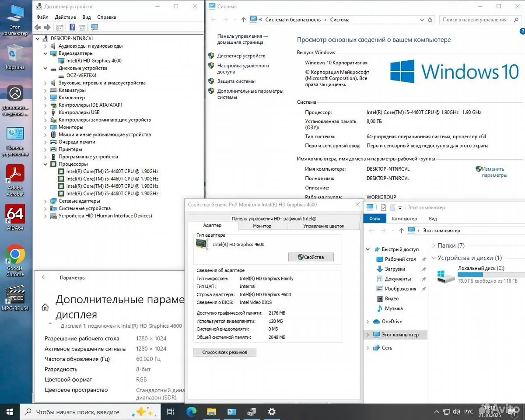525x420 pixels.
Task: Select Загрузки in Explorer sidebar
Action: (395, 269)
